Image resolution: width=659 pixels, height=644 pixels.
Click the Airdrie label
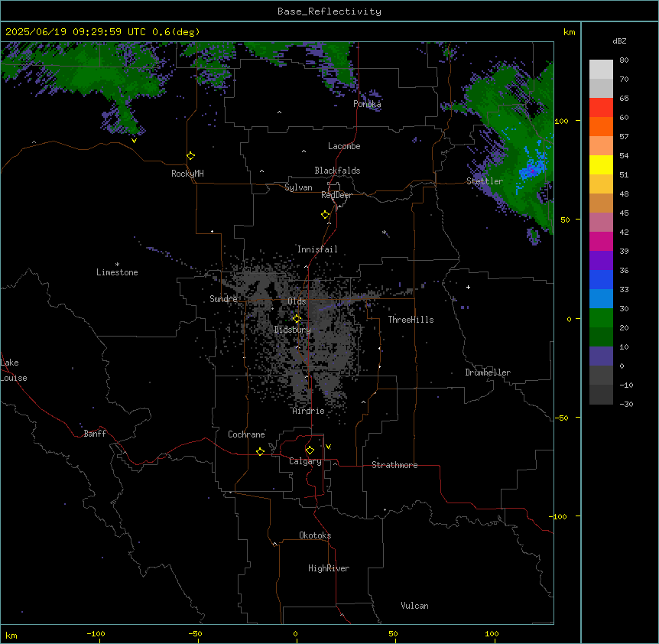309,411
